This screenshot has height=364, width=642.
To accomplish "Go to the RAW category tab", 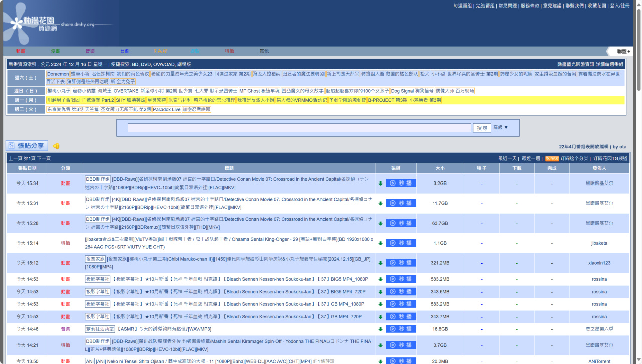I will (160, 51).
